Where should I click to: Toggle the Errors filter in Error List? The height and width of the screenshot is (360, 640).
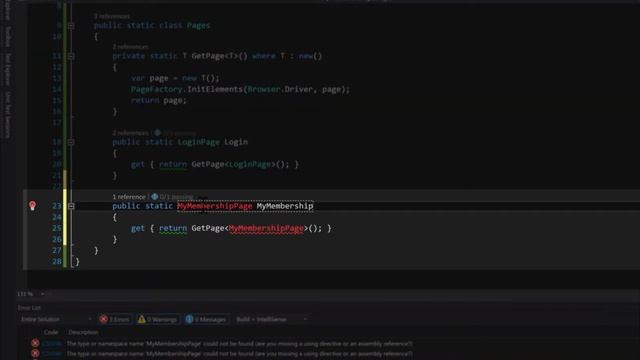115,319
